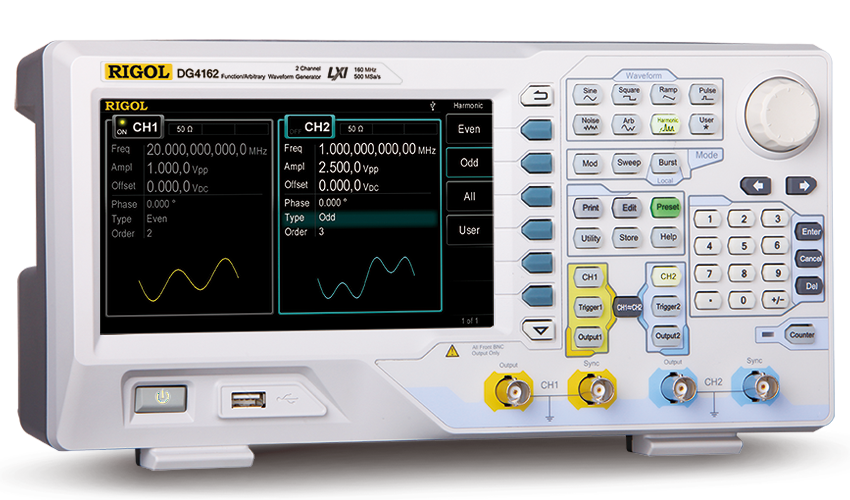Screen dimensions: 850x500
Task: Click the blue softkey beside Even
Action: coord(537,130)
